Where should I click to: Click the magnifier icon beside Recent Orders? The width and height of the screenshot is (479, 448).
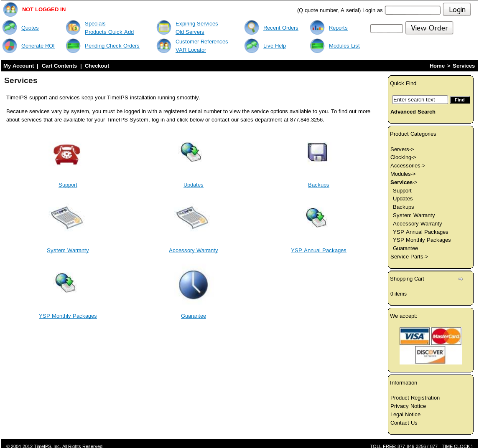pos(252,28)
